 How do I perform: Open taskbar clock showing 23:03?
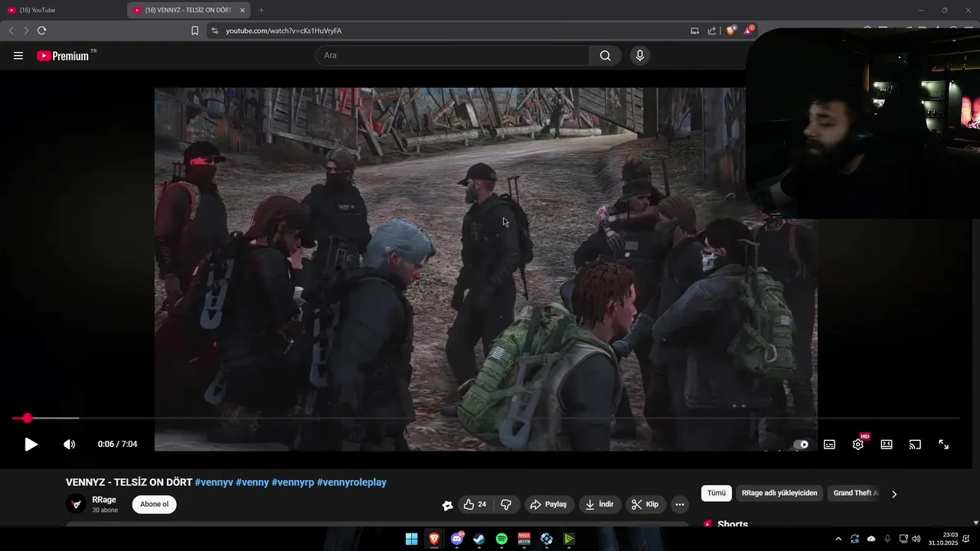(943, 539)
